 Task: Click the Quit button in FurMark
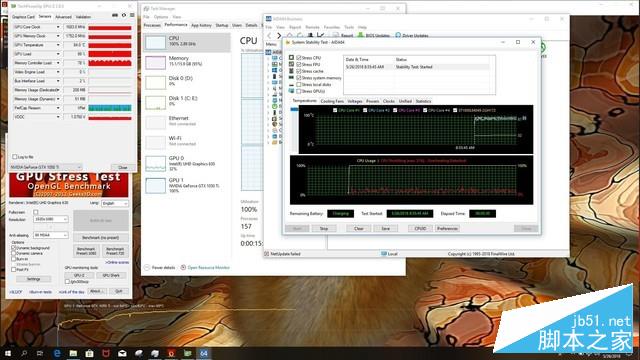pos(119,291)
